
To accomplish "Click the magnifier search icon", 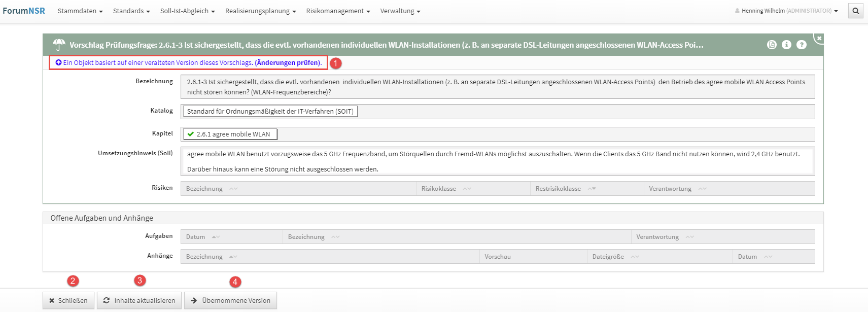I will click(855, 11).
